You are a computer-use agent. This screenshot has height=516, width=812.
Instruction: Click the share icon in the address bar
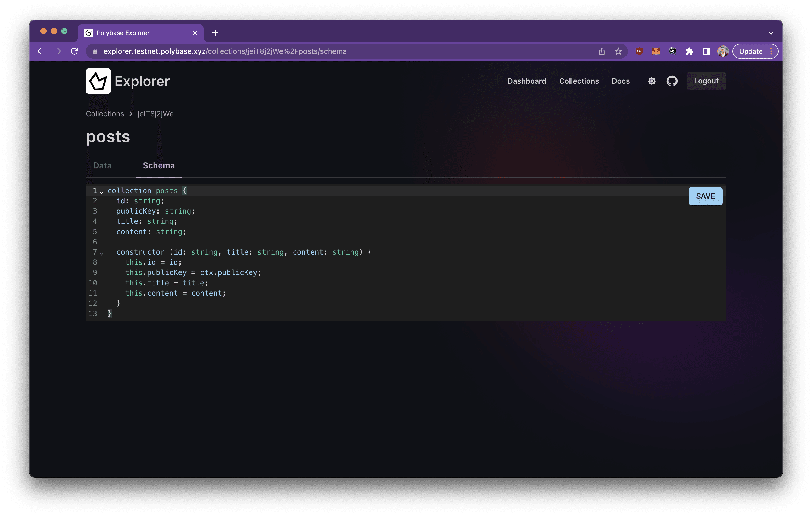tap(602, 51)
